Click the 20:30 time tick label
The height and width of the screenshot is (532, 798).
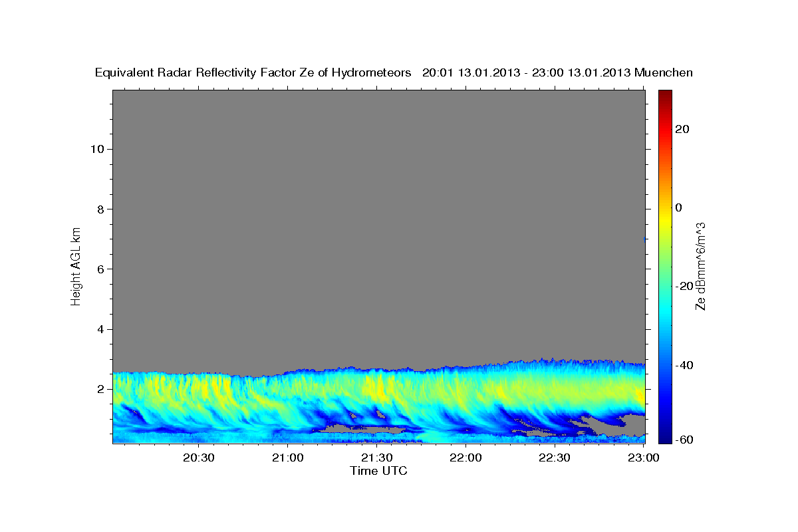tap(199, 458)
